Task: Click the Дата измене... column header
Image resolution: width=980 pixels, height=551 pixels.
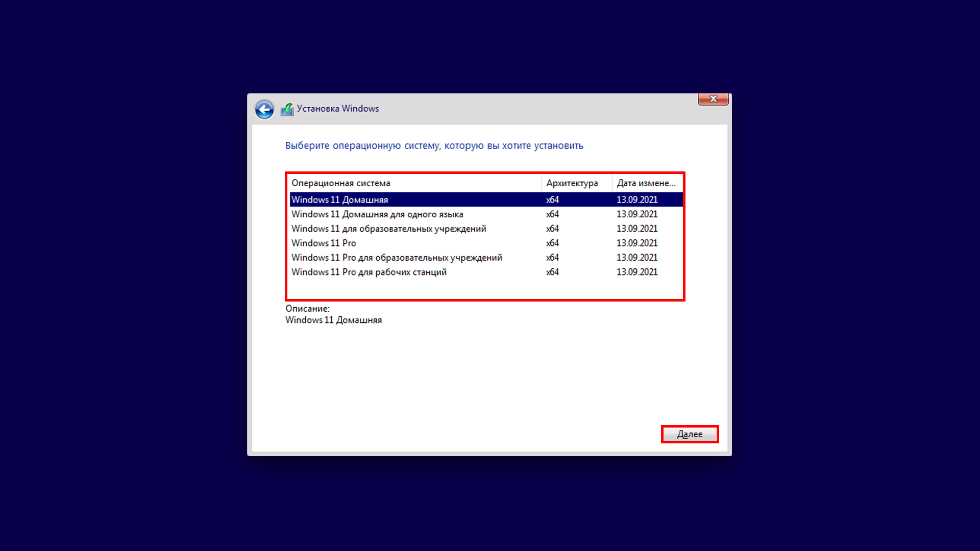Action: coord(646,183)
